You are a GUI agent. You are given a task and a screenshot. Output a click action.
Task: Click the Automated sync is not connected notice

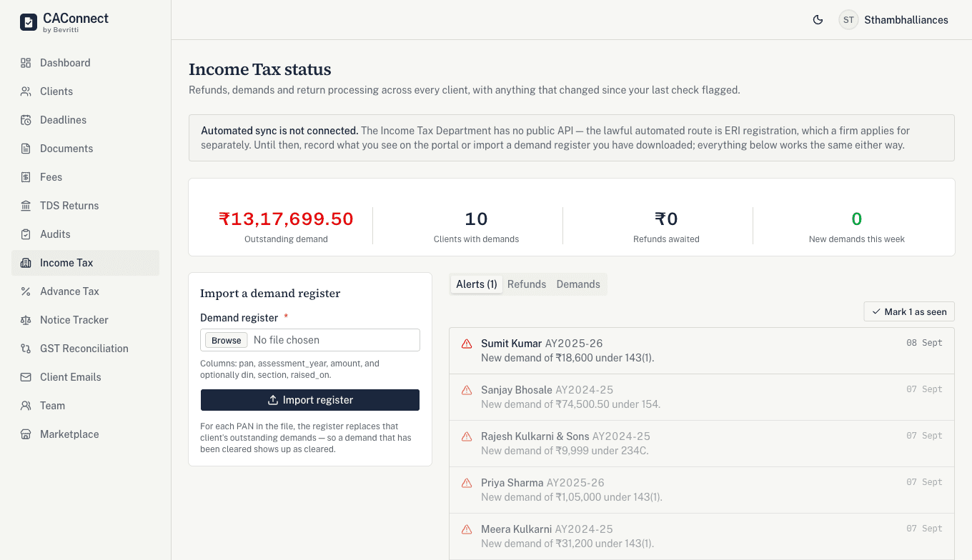click(572, 138)
